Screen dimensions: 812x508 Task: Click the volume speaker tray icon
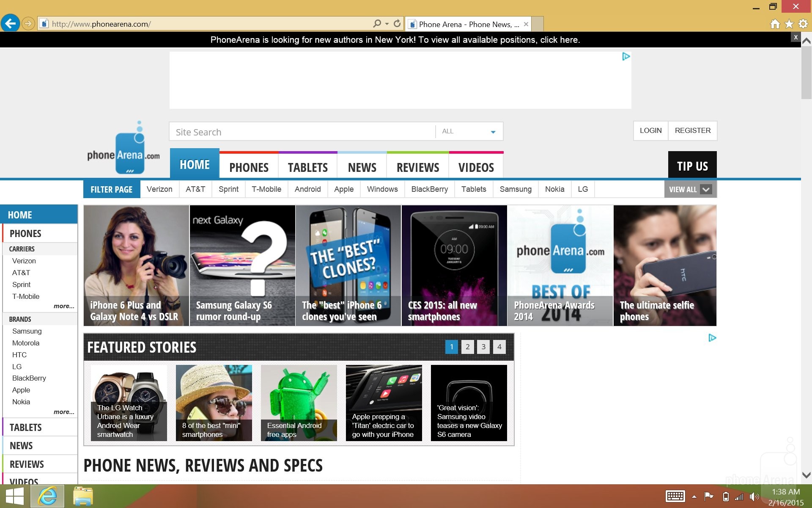tap(754, 497)
